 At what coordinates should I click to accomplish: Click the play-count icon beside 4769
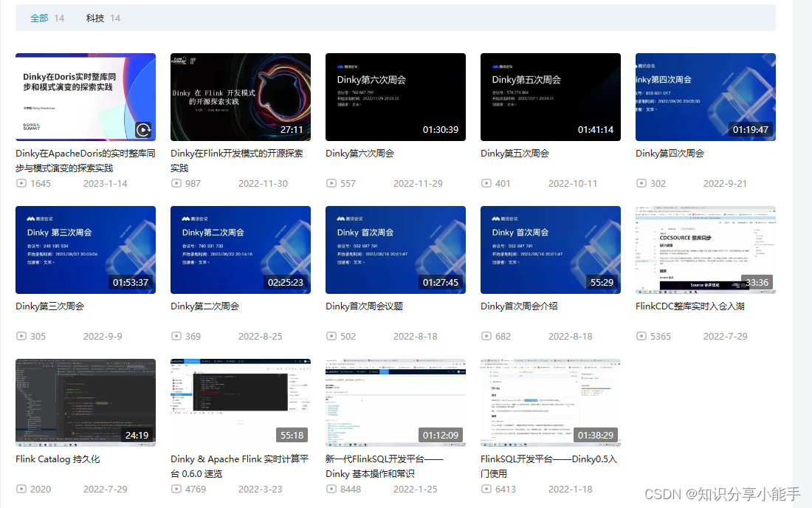pos(176,489)
